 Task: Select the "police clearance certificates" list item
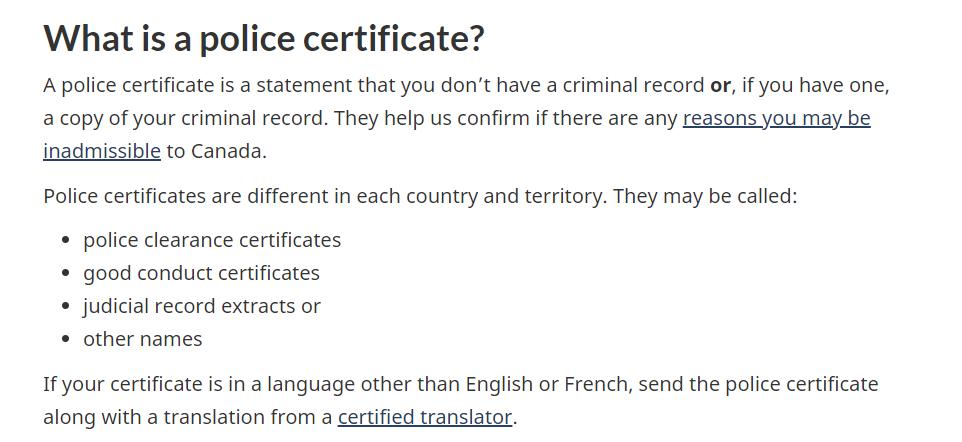pos(212,240)
